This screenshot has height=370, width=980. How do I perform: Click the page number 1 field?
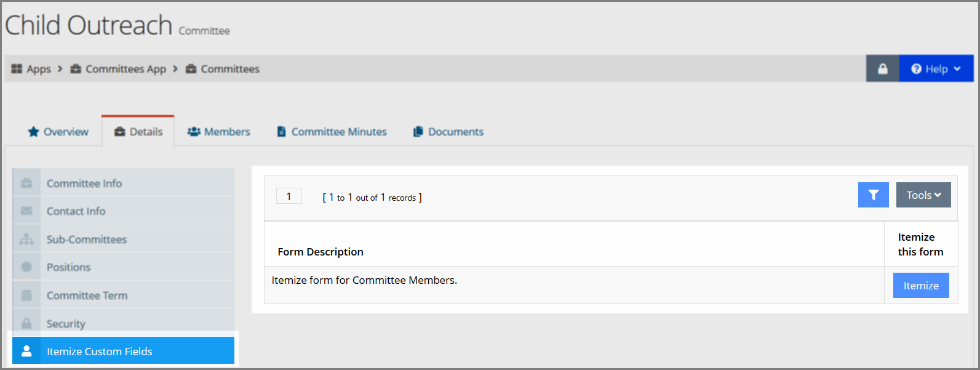[x=289, y=196]
